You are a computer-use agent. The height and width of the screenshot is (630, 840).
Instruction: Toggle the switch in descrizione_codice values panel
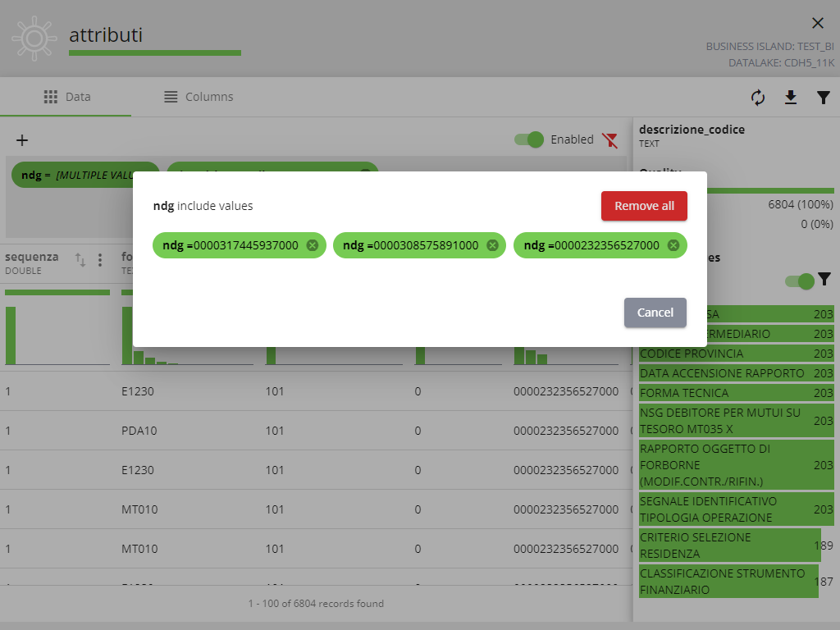(x=799, y=281)
